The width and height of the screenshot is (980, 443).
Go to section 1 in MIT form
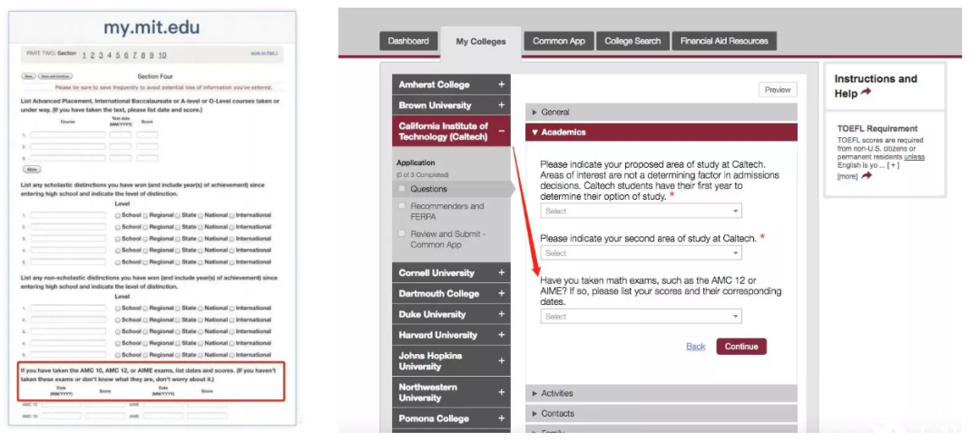click(x=84, y=55)
